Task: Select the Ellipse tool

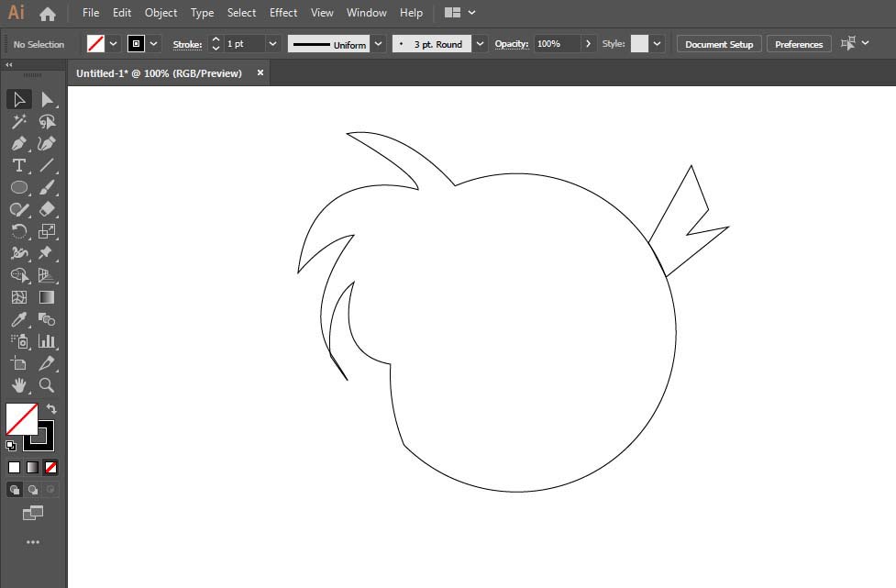Action: click(19, 187)
